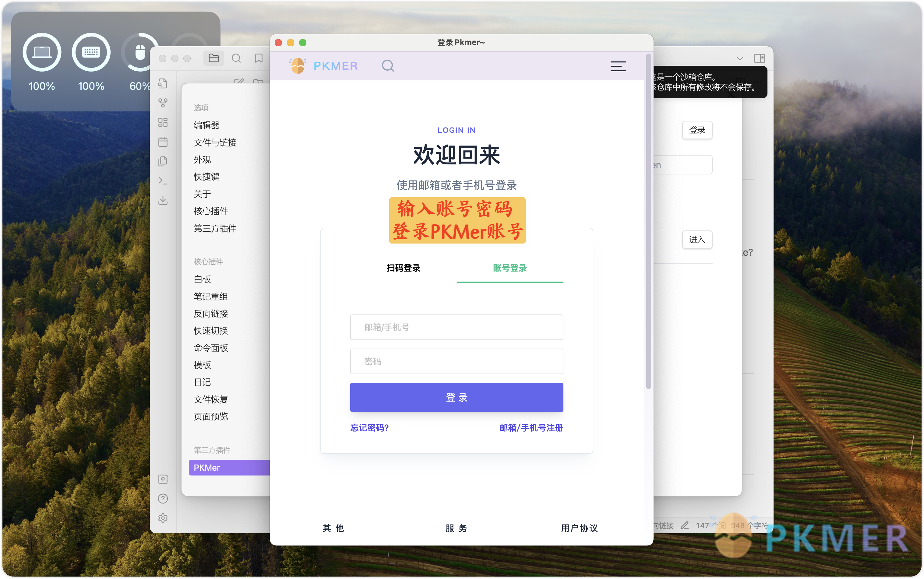Switch to the 账号登录 tab
The width and height of the screenshot is (924, 579).
coord(510,268)
